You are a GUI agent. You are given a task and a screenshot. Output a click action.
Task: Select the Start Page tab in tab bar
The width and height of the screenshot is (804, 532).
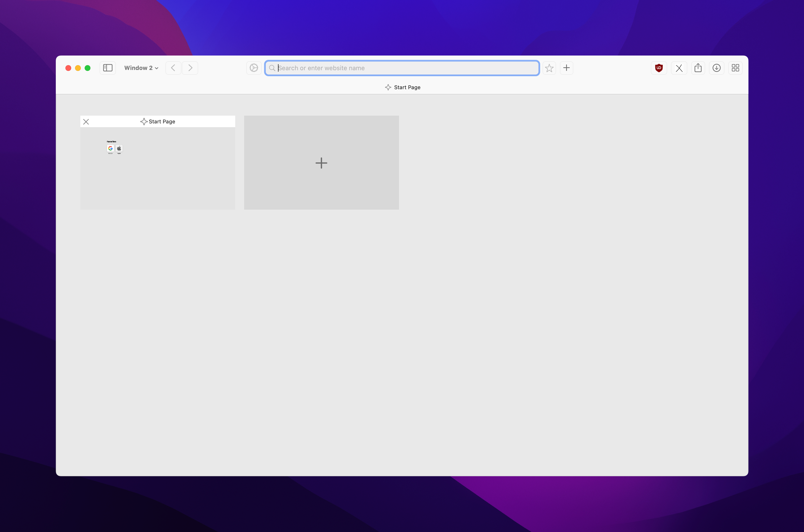click(x=403, y=87)
